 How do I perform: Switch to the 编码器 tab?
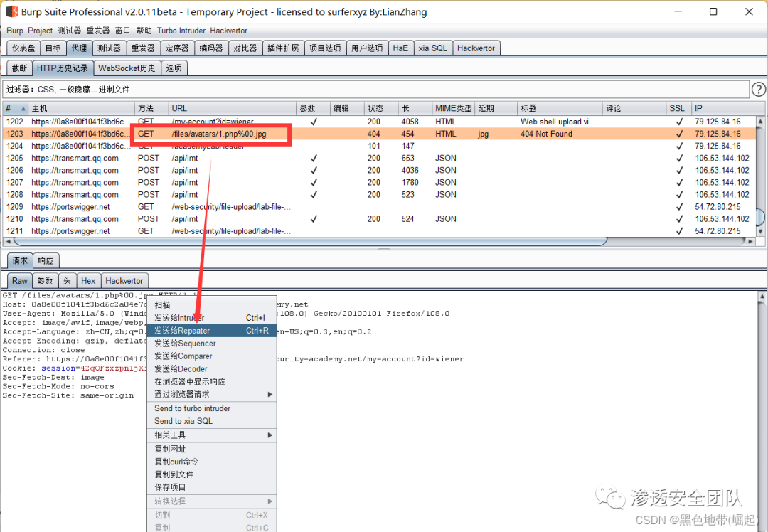click(211, 48)
